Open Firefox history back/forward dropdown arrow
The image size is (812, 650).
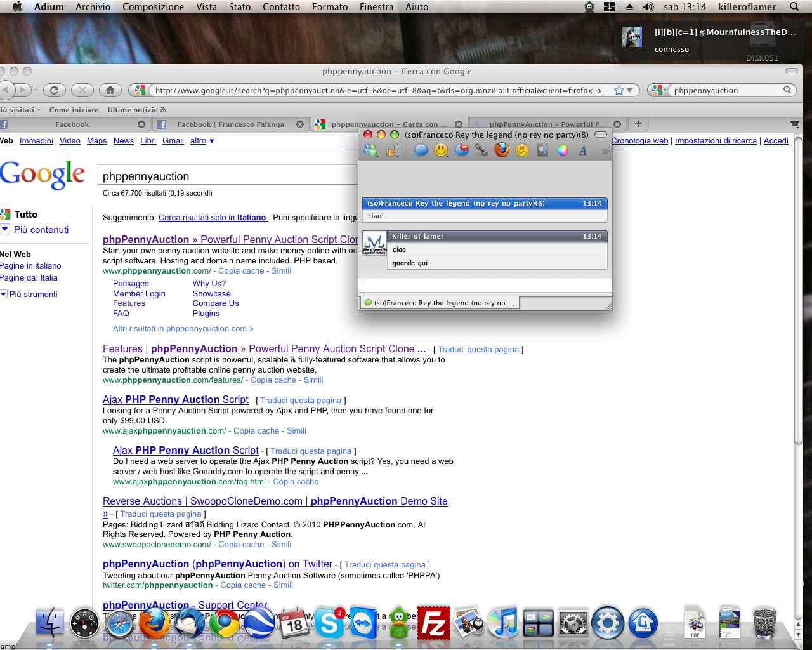(36, 90)
